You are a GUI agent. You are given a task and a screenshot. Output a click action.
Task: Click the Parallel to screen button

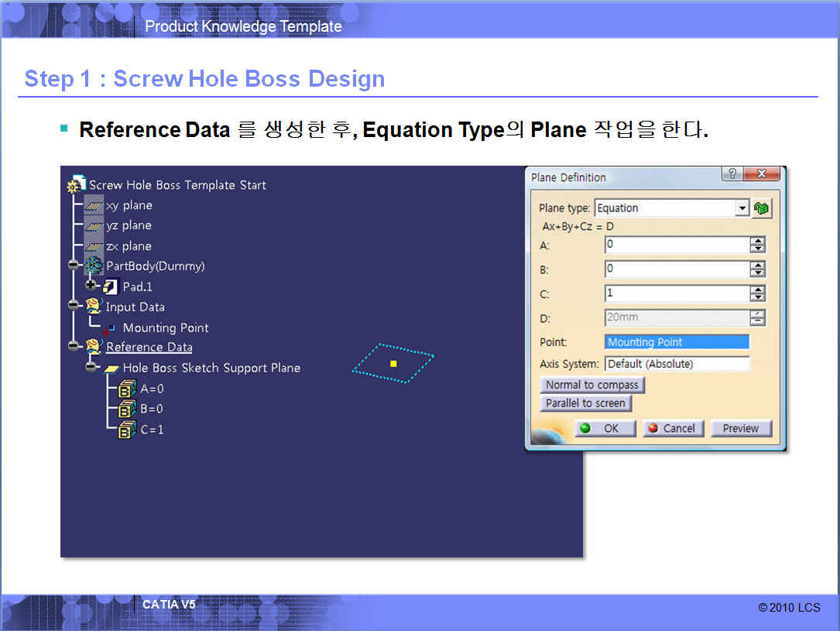point(585,403)
